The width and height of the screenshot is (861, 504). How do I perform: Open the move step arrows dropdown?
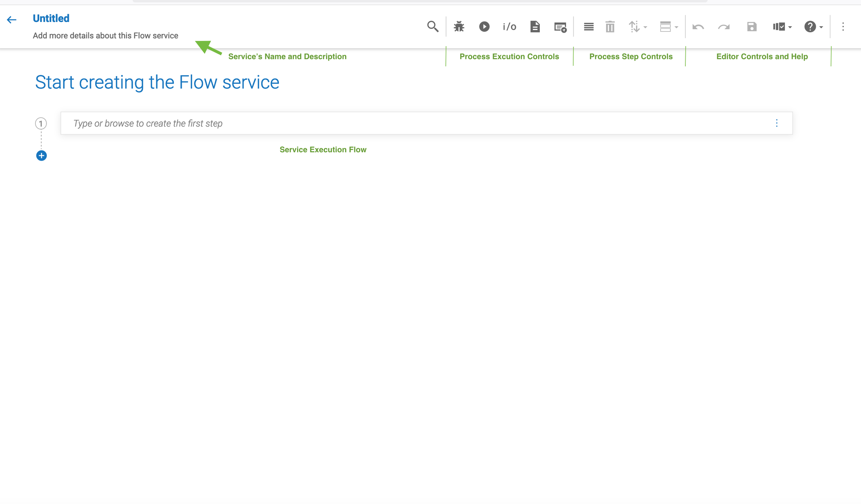tap(638, 27)
